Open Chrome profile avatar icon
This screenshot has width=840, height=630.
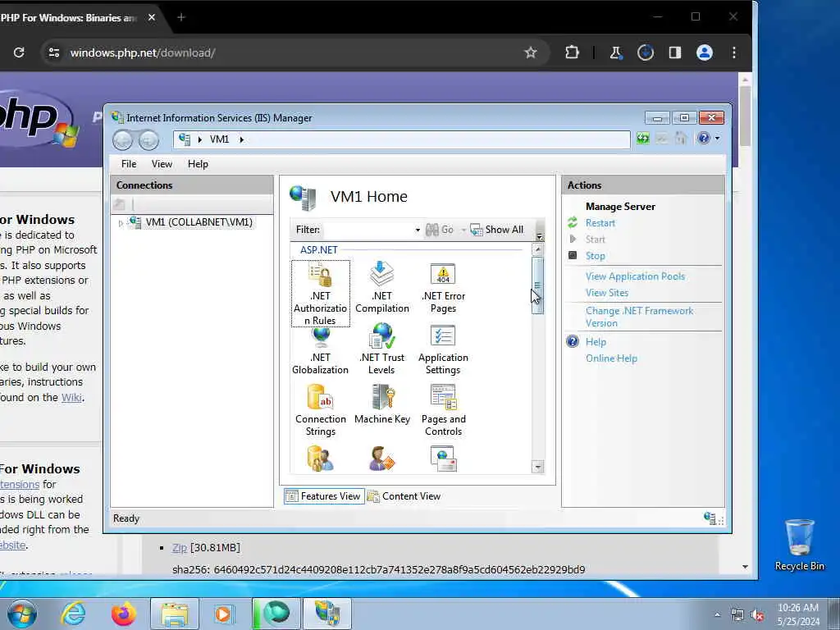[704, 52]
